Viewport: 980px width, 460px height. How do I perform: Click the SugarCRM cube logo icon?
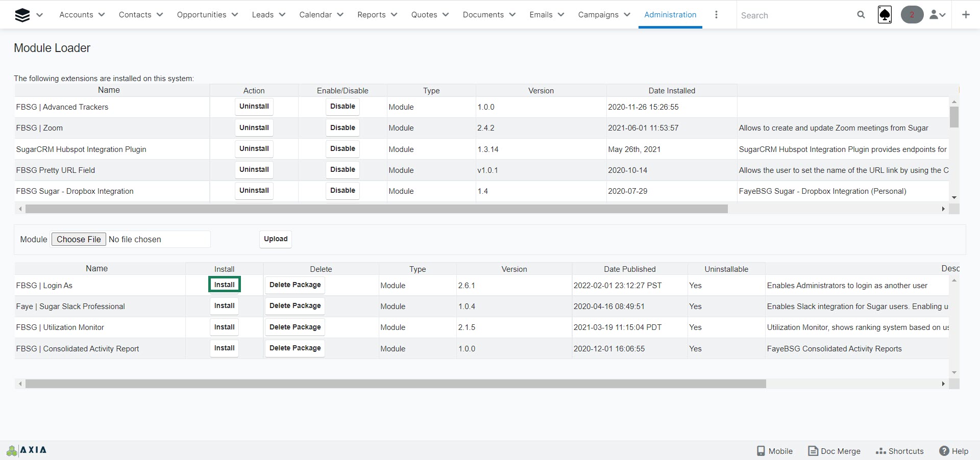pos(22,15)
